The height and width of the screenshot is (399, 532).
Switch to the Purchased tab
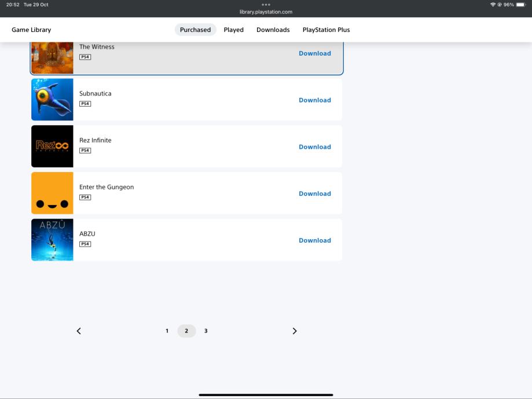[x=196, y=30]
